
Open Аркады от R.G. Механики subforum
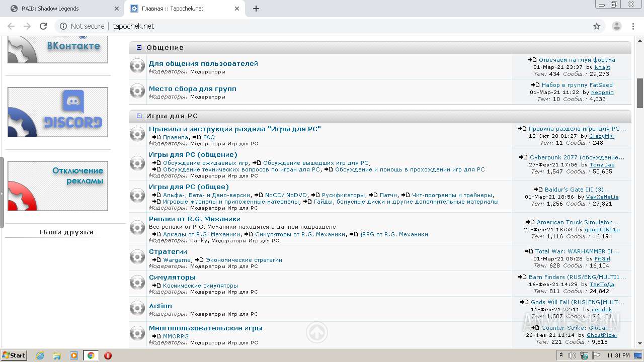(x=201, y=234)
